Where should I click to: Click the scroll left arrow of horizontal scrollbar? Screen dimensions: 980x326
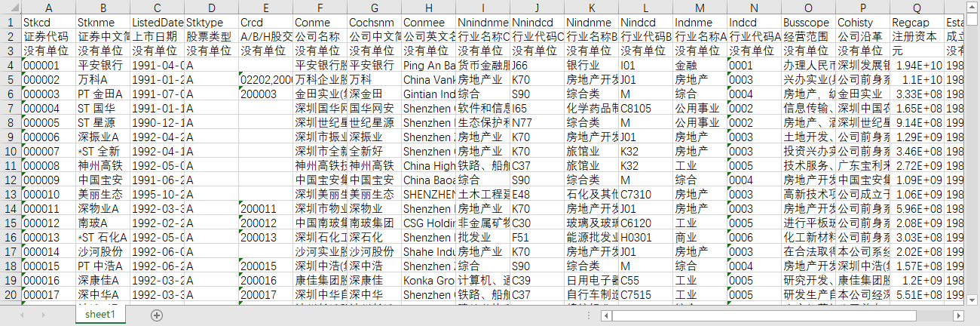point(605,315)
